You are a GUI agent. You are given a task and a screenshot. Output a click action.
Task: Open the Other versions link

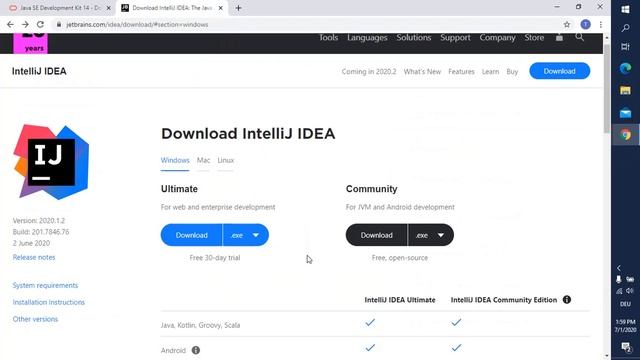tap(35, 319)
